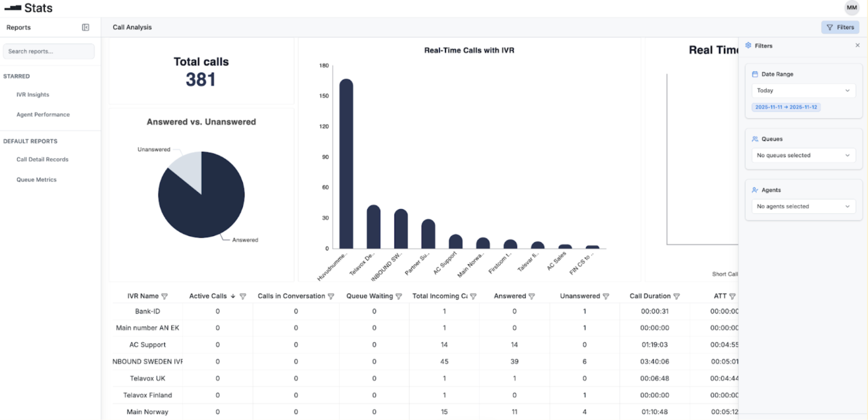This screenshot has height=420, width=868.
Task: Open the IVR Insights starred report
Action: point(33,95)
